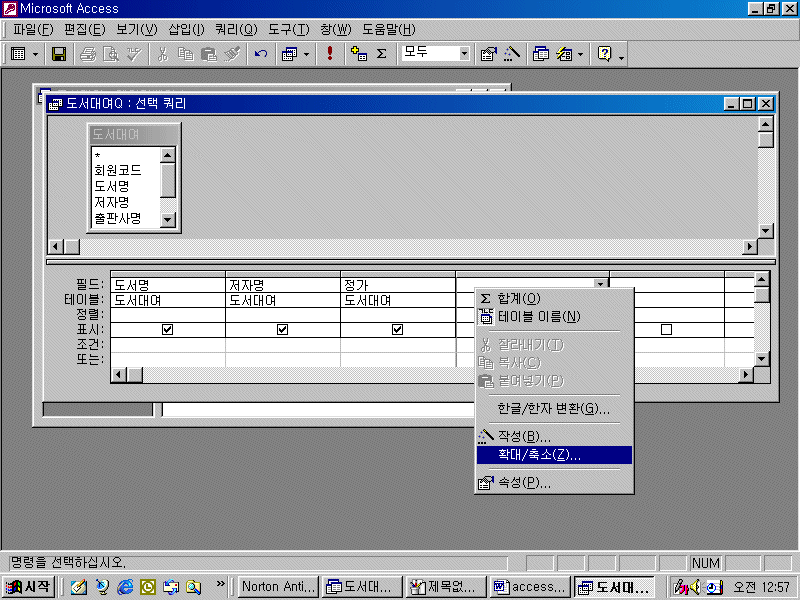
Task: Open the Windows 시작 Start button
Action: [28, 587]
